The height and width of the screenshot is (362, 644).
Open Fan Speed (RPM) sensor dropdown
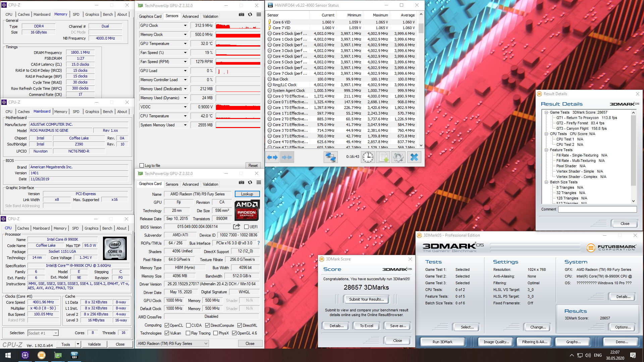185,62
